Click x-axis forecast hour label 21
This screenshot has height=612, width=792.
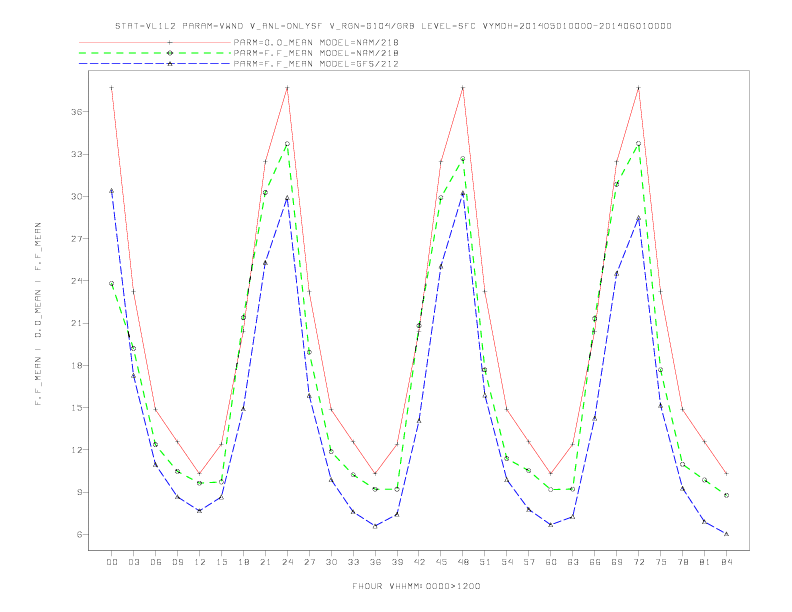(x=265, y=562)
